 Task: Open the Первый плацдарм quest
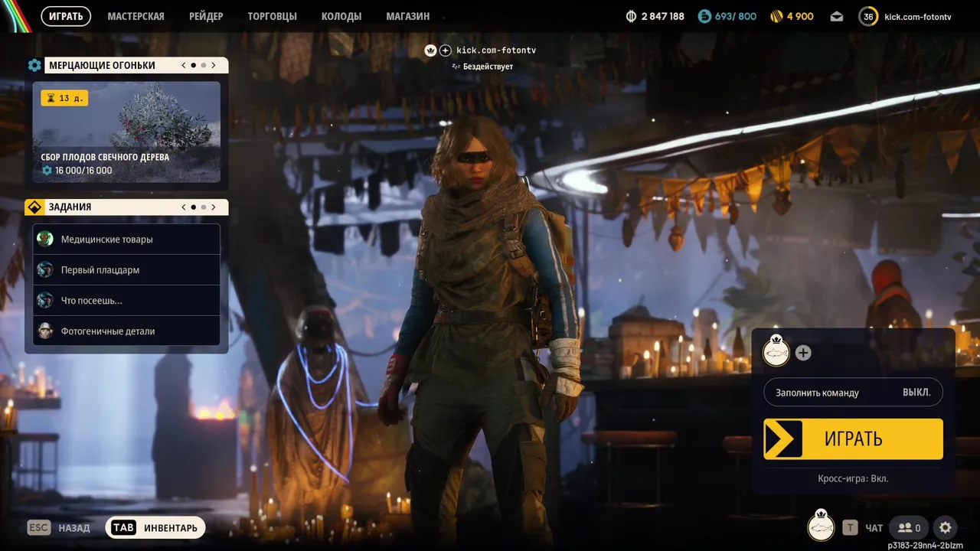click(x=126, y=269)
